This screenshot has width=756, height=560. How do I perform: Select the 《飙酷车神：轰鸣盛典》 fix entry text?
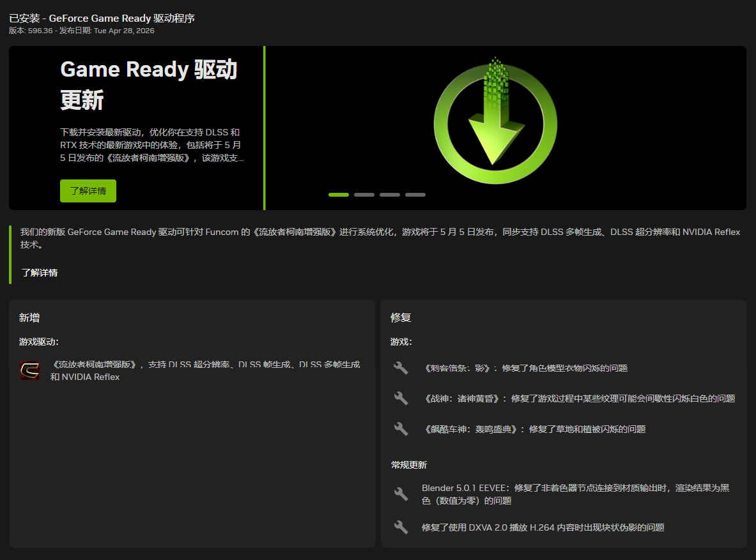[534, 429]
